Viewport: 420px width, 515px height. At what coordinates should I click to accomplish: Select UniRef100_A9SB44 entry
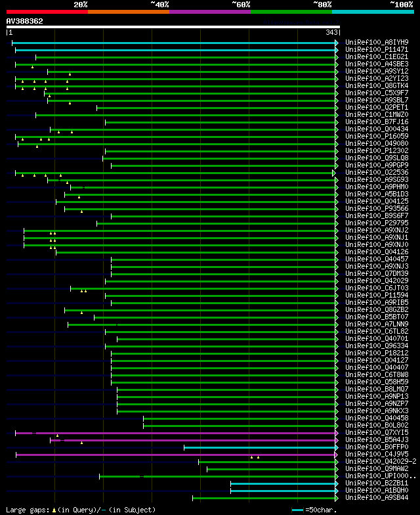point(377,498)
